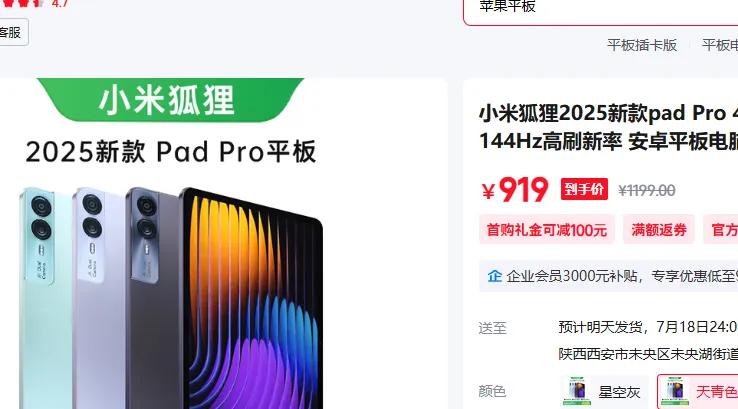Click the 星空灰 small product thumbnail icon
The image size is (738, 409).
pyautogui.click(x=576, y=391)
